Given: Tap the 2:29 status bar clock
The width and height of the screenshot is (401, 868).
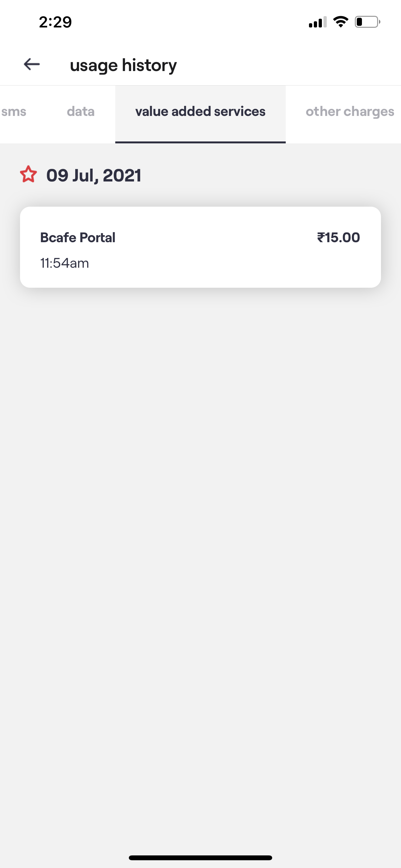Looking at the screenshot, I should (55, 22).
